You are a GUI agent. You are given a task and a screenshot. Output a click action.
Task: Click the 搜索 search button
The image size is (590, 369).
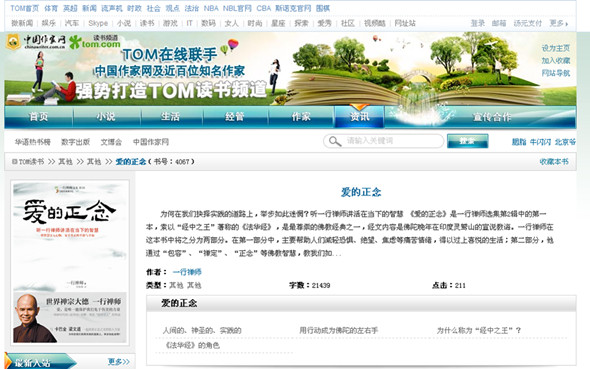[x=467, y=141]
